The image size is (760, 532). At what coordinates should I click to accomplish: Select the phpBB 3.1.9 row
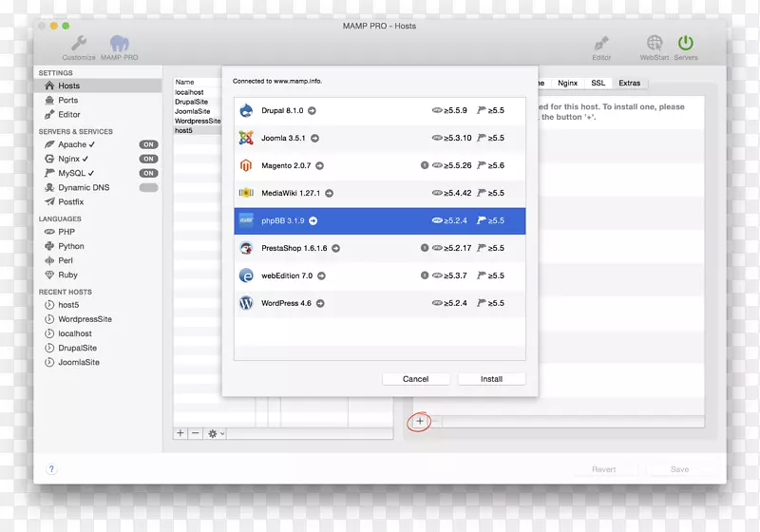379,221
